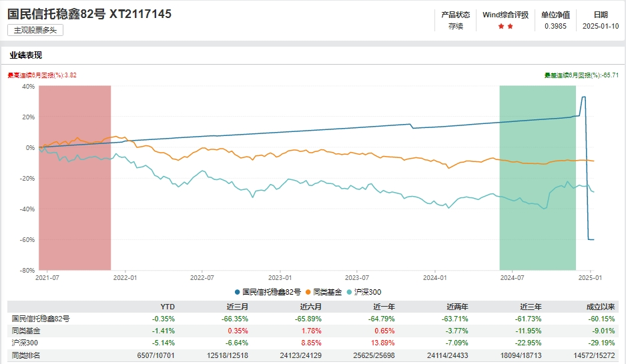Viewport: 626px width, 364px height.
Task: Click the YTD column header
Action: 168,307
